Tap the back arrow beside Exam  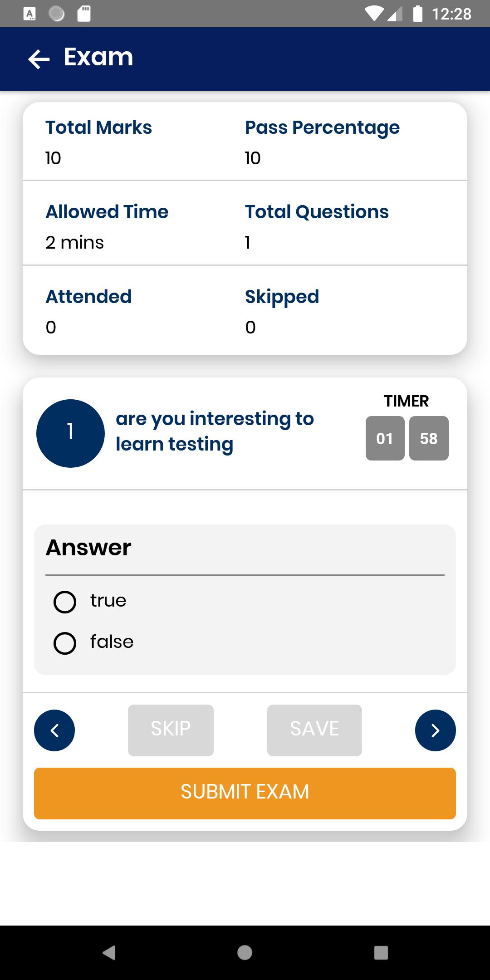coord(39,59)
